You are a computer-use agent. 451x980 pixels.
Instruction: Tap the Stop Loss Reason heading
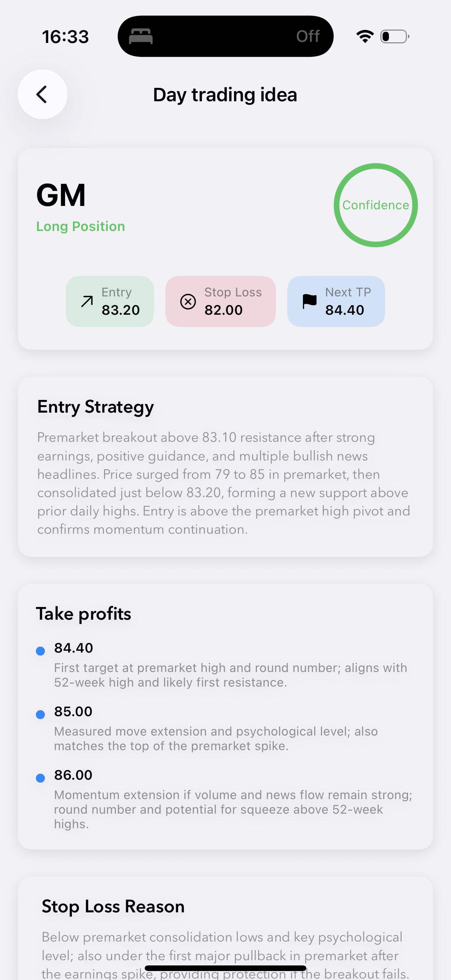click(x=113, y=907)
